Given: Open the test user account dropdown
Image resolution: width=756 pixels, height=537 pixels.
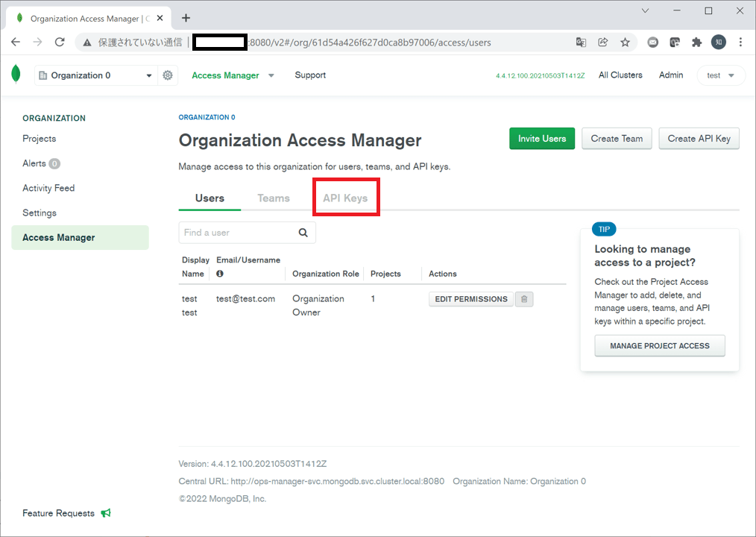Looking at the screenshot, I should [x=720, y=75].
